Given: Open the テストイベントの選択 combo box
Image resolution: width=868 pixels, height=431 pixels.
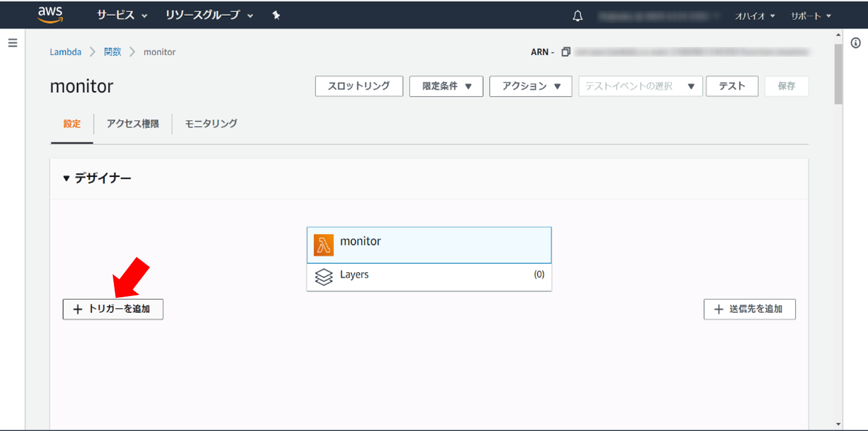Looking at the screenshot, I should (641, 86).
